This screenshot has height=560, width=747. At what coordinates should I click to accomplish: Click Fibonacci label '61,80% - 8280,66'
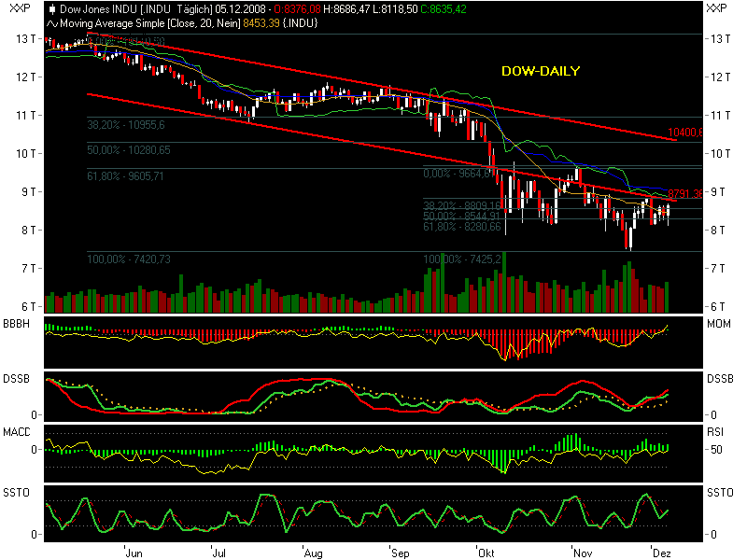(x=462, y=227)
